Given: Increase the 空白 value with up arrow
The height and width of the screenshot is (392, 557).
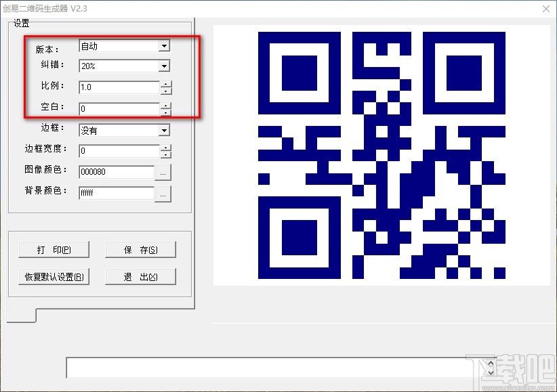Looking at the screenshot, I should 166,106.
